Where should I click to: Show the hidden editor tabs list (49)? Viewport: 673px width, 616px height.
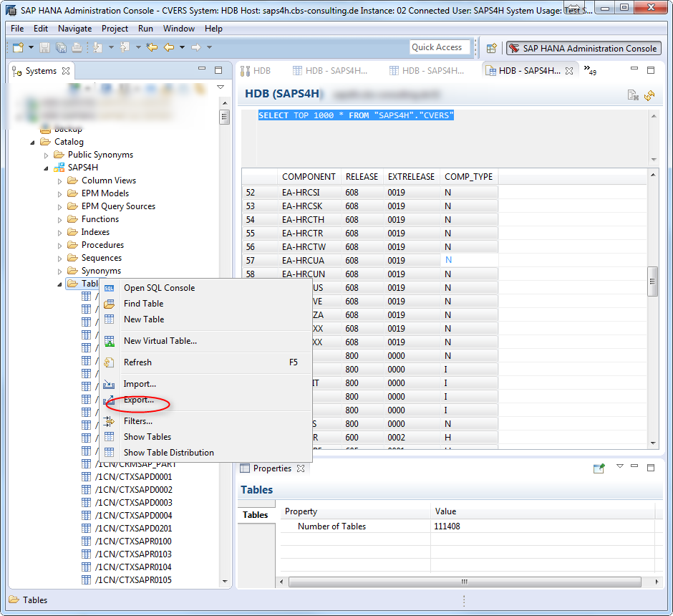[590, 70]
